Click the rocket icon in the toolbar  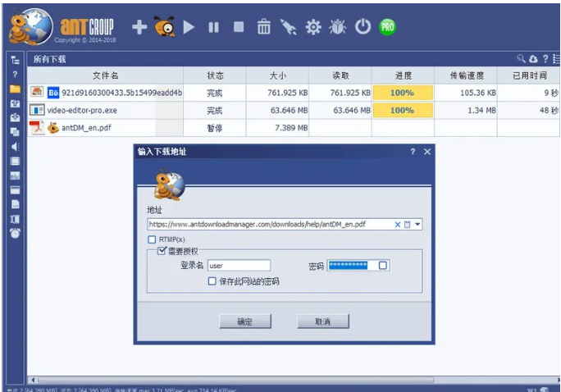pyautogui.click(x=289, y=27)
